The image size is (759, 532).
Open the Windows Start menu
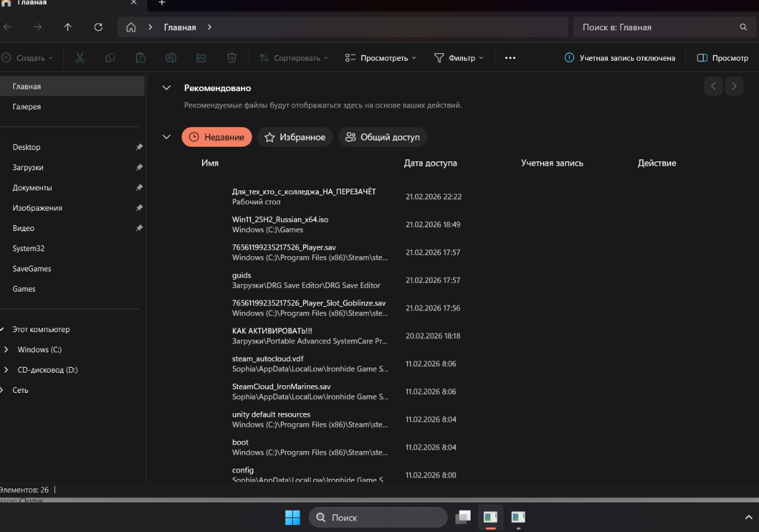tap(292, 517)
